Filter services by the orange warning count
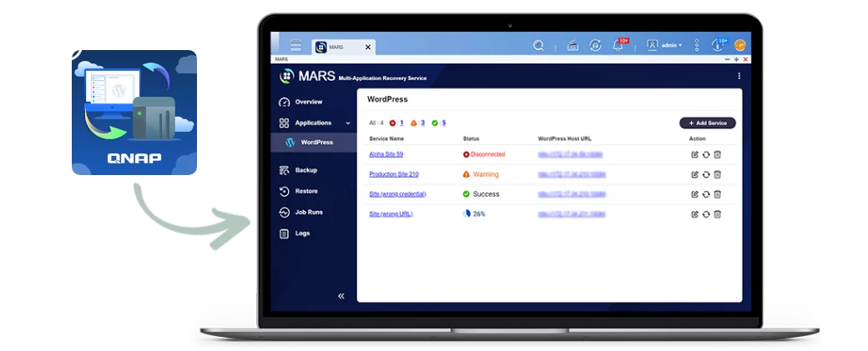Image resolution: width=868 pixels, height=351 pixels. pos(418,123)
